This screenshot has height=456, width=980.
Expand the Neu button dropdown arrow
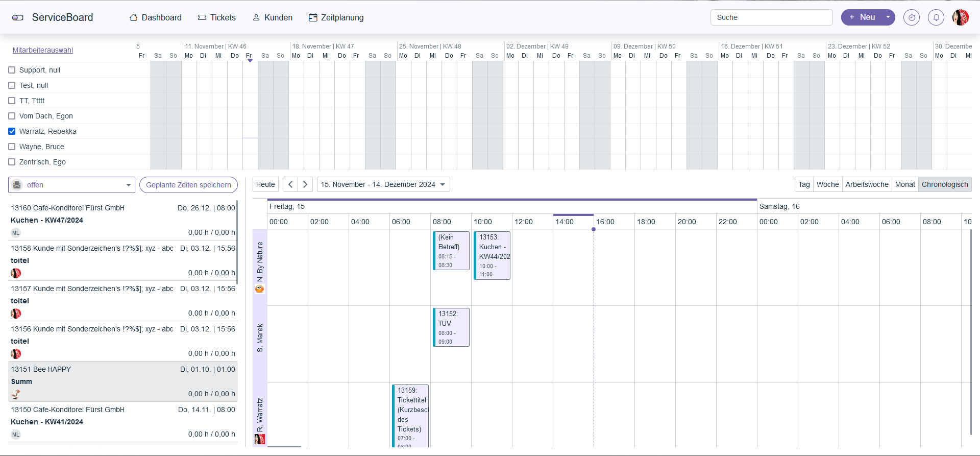[x=888, y=17]
